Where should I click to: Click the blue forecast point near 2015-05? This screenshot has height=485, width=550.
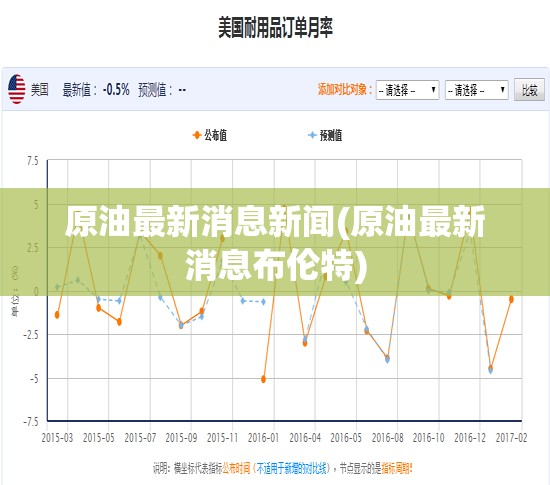[99, 299]
